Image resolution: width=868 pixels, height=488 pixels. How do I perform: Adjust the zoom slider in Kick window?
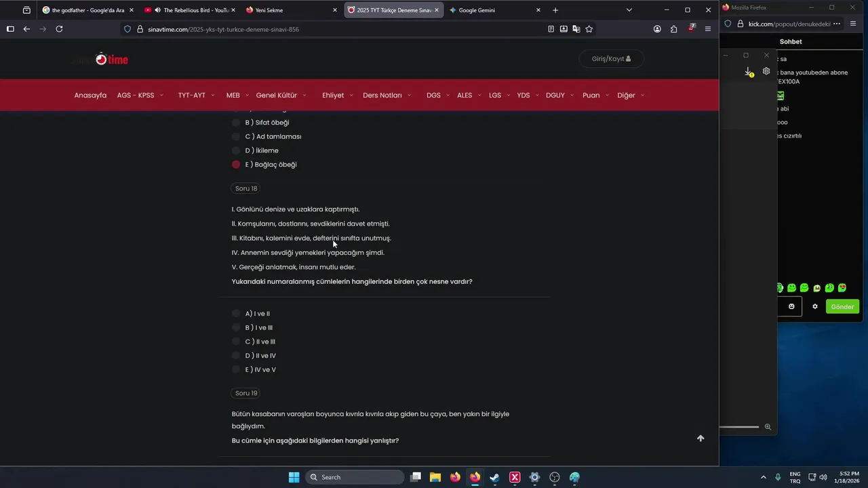[739, 427]
